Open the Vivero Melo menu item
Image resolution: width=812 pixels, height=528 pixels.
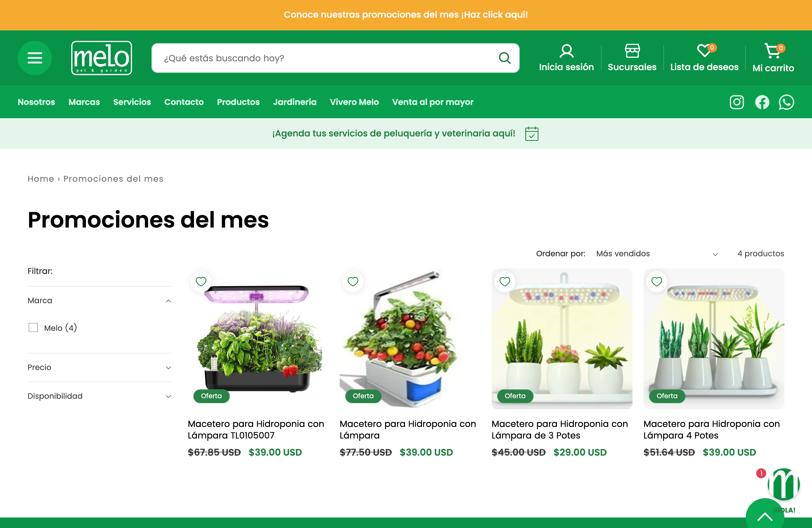354,102
